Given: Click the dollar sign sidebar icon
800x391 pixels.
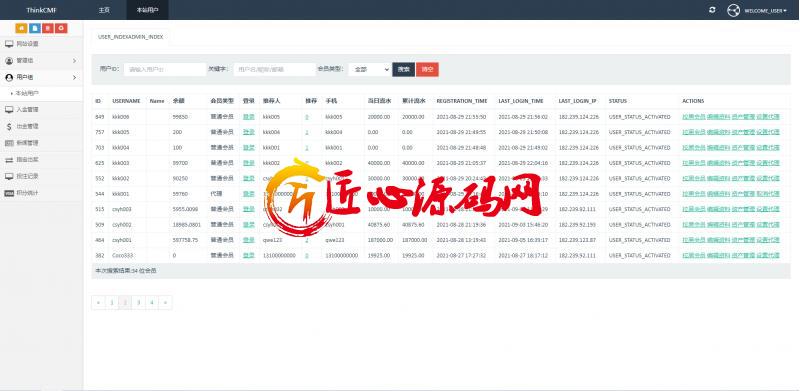Looking at the screenshot, I should pyautogui.click(x=9, y=126).
